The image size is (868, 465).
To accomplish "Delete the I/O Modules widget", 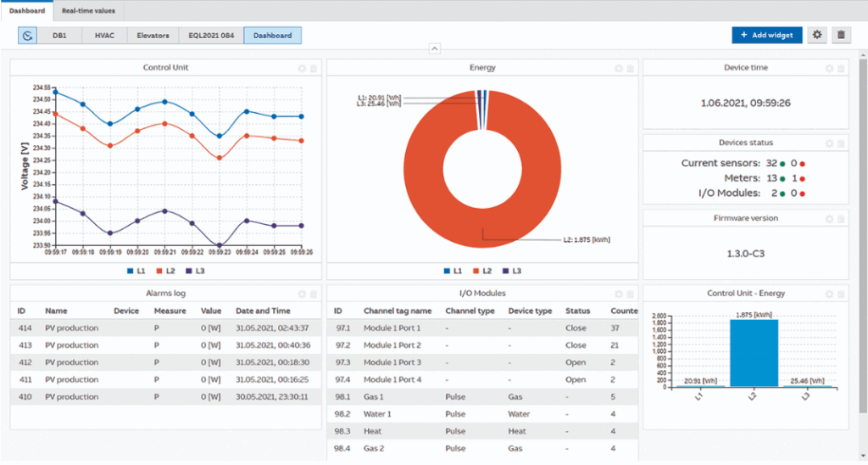I will (629, 294).
